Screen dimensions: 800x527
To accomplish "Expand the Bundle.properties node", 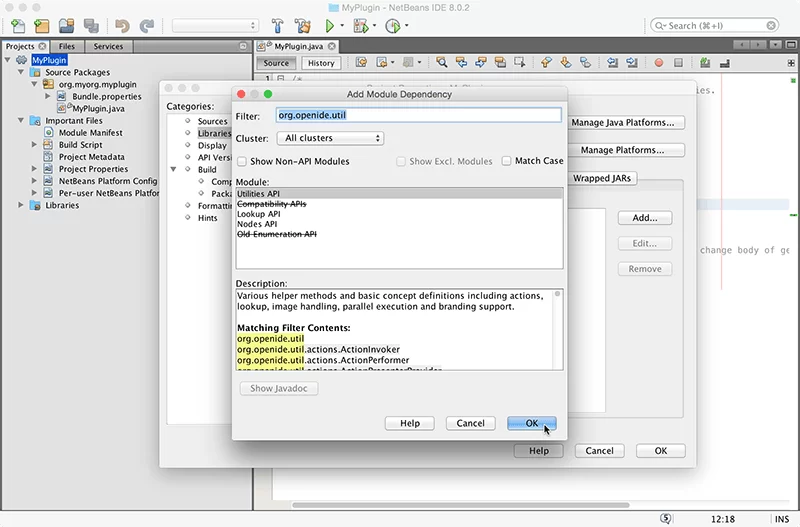I will pos(47,96).
